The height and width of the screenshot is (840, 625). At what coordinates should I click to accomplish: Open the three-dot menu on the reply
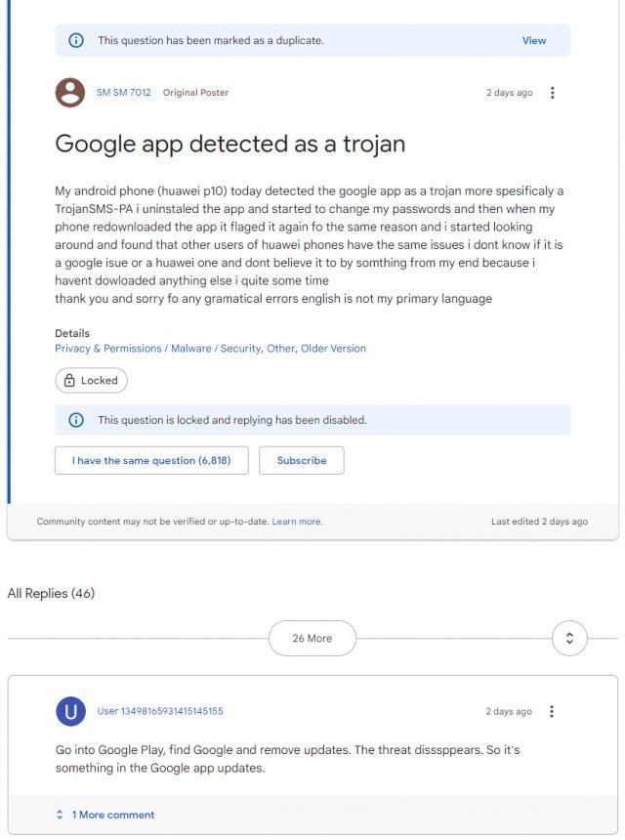coord(553,710)
